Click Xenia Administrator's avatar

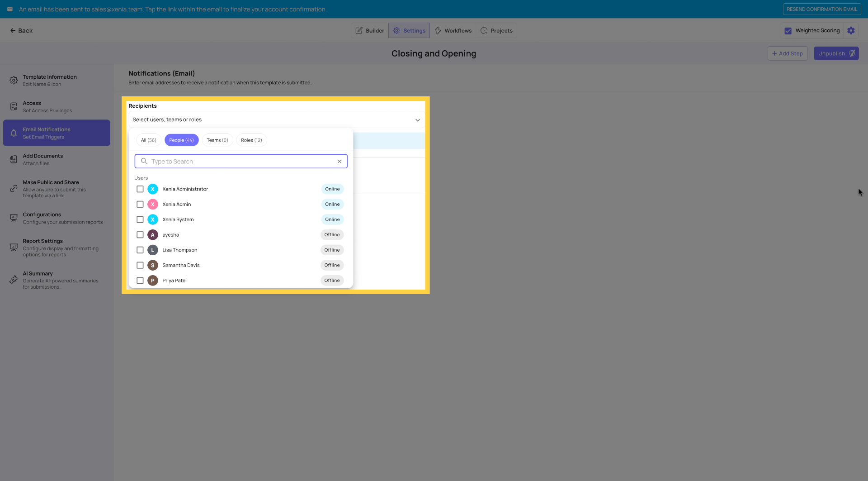point(153,189)
